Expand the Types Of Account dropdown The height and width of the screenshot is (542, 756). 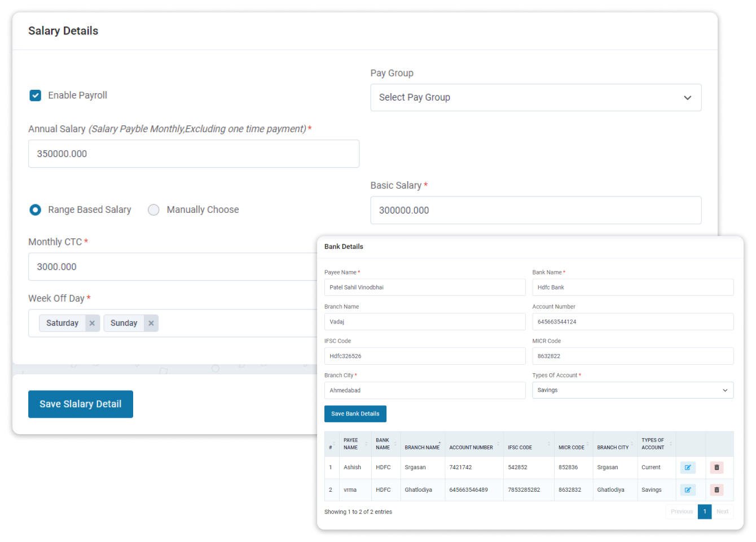(632, 390)
